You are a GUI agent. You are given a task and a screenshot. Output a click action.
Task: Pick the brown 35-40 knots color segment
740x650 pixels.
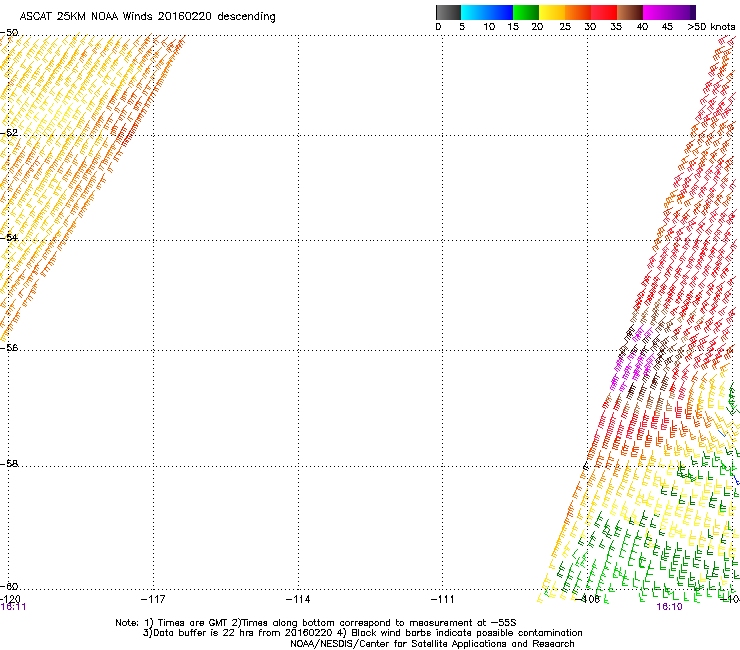click(630, 12)
